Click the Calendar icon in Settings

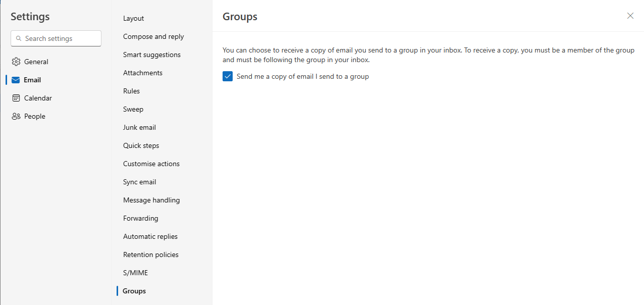click(16, 98)
